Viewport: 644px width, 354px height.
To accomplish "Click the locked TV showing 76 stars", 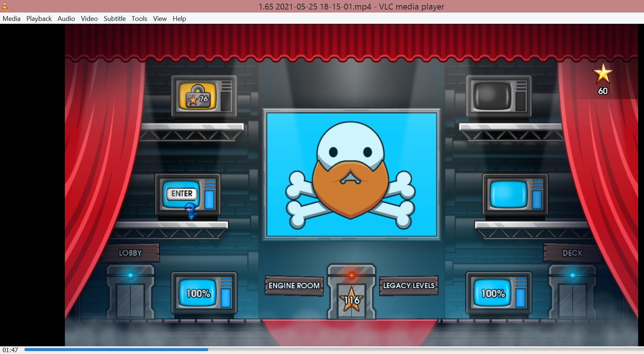I will (204, 97).
